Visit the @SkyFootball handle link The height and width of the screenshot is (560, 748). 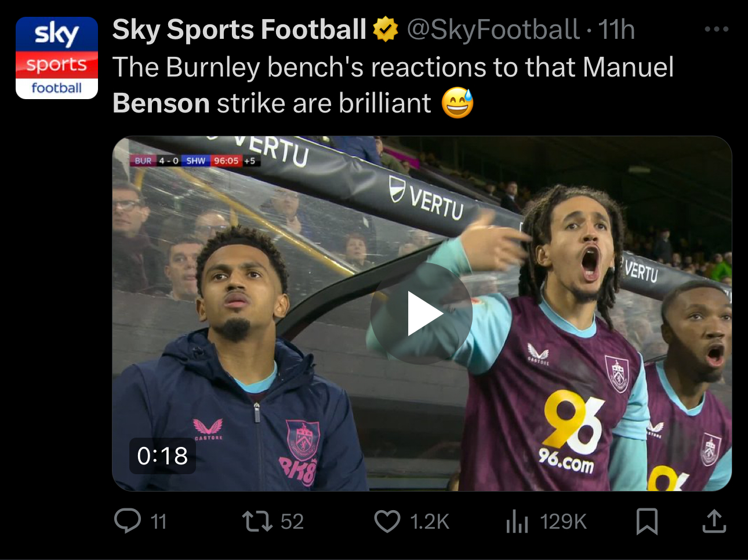coord(493,30)
